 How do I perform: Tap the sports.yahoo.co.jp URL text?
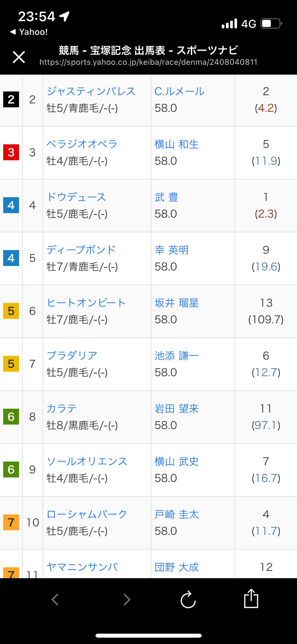pos(148,62)
